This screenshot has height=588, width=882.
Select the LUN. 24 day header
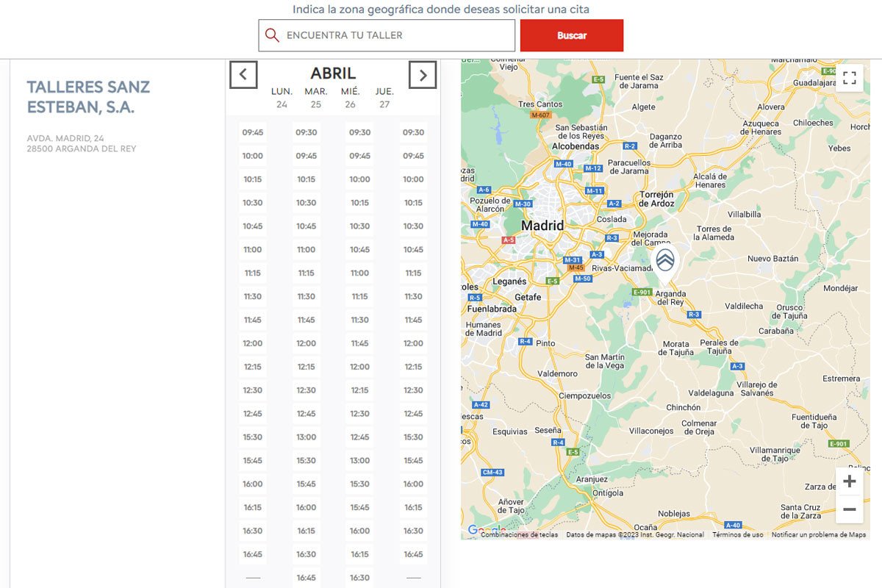(x=282, y=98)
